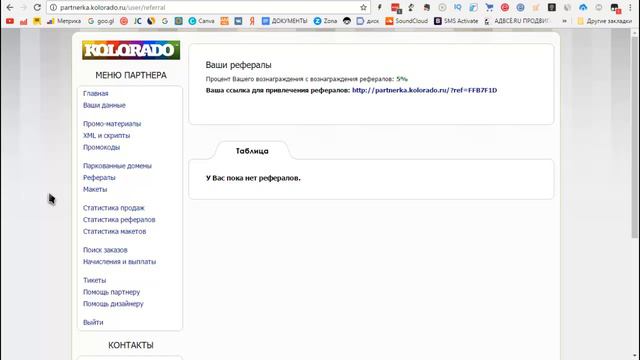Open Паркованные домены link

[x=117, y=166]
